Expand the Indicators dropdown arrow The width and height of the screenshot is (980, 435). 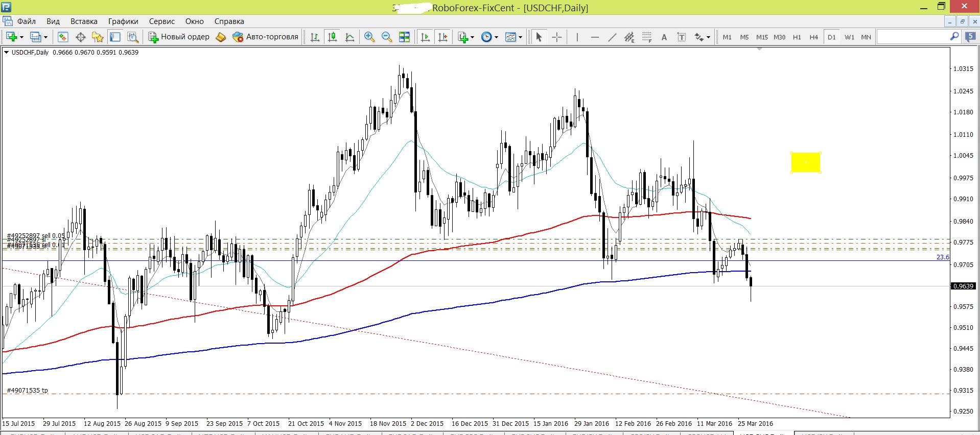click(x=472, y=37)
